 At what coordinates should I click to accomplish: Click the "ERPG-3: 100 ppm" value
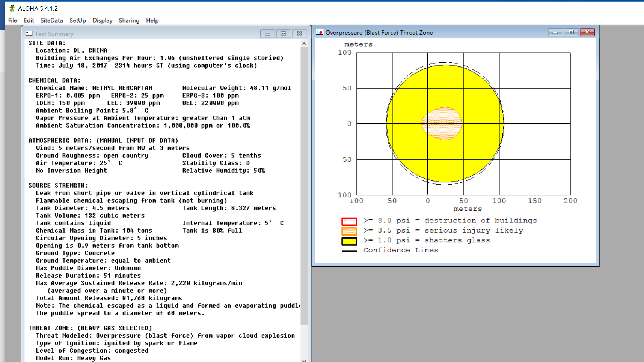[211, 95]
